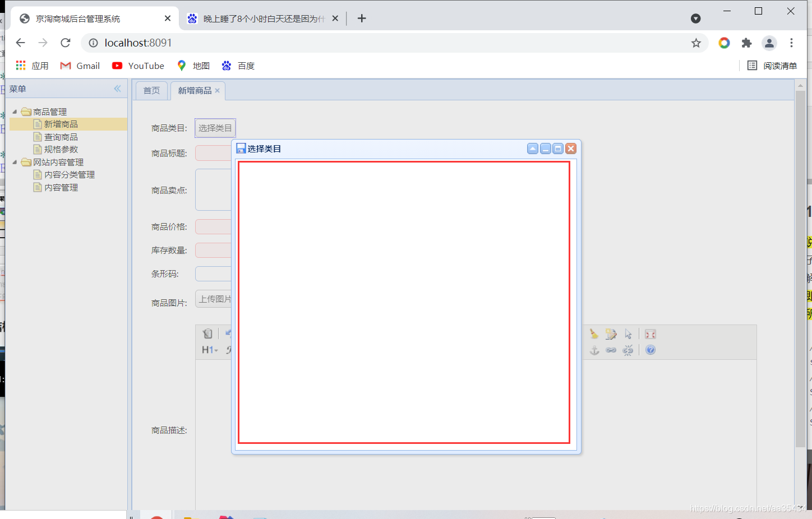Image resolution: width=812 pixels, height=519 pixels.
Task: Switch to the 首页 tab
Action: point(151,90)
